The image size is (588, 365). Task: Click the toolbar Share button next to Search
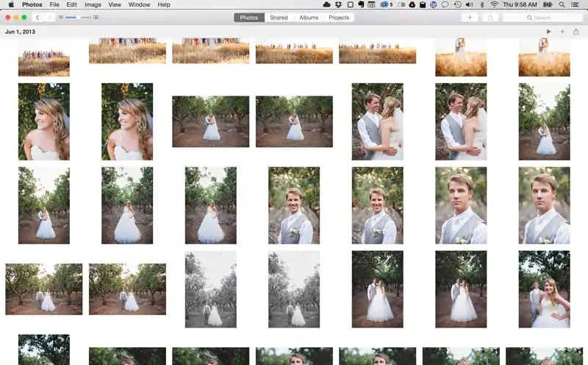click(490, 18)
